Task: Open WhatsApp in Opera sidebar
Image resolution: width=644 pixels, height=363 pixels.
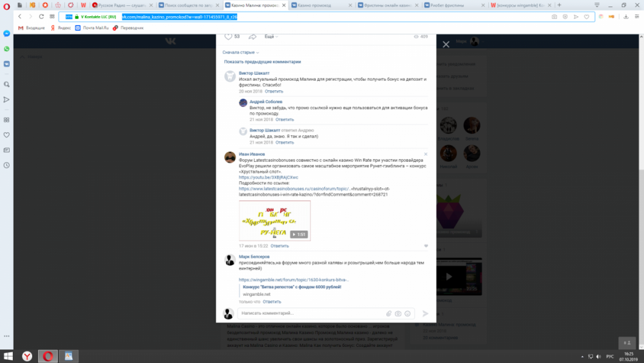Action: pos(6,49)
